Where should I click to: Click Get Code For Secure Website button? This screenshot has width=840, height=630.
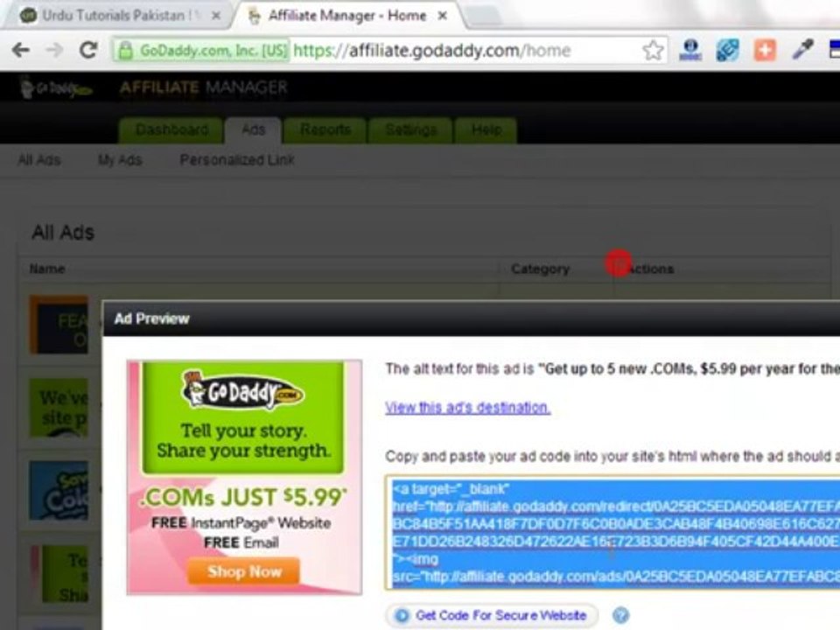click(x=492, y=615)
